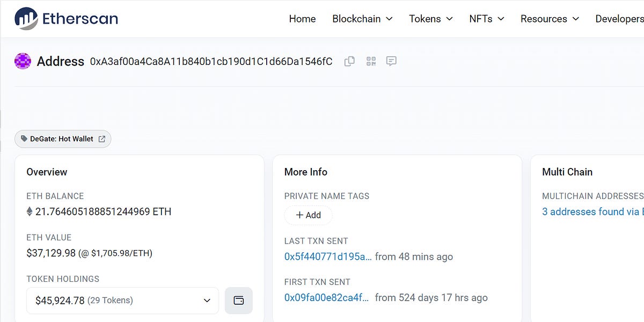The height and width of the screenshot is (322, 644).
Task: Add a private name tag
Action: (x=308, y=215)
